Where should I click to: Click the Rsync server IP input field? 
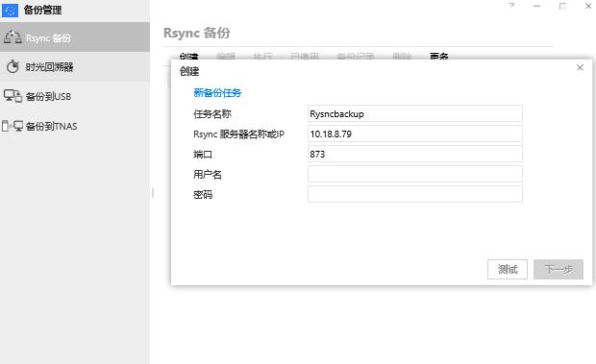click(415, 133)
